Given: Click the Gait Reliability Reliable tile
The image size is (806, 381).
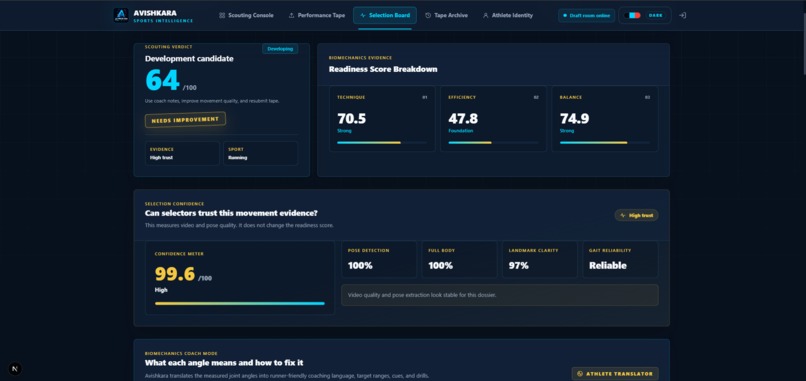Looking at the screenshot, I should [x=620, y=260].
